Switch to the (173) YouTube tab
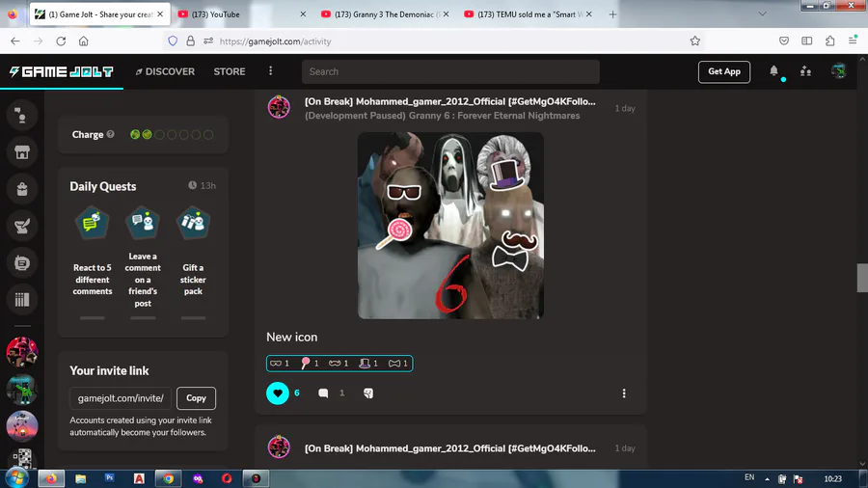 242,14
